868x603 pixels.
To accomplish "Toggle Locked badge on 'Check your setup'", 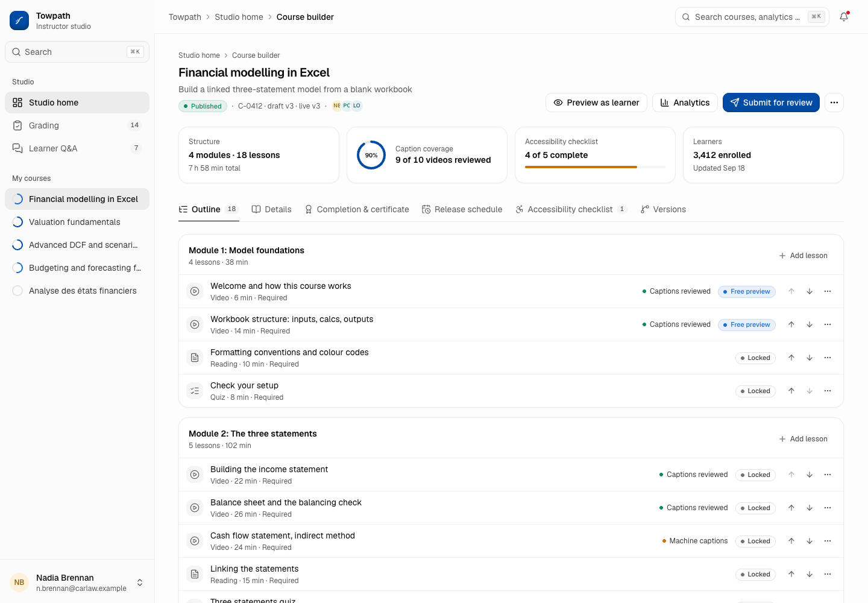I will [x=755, y=391].
